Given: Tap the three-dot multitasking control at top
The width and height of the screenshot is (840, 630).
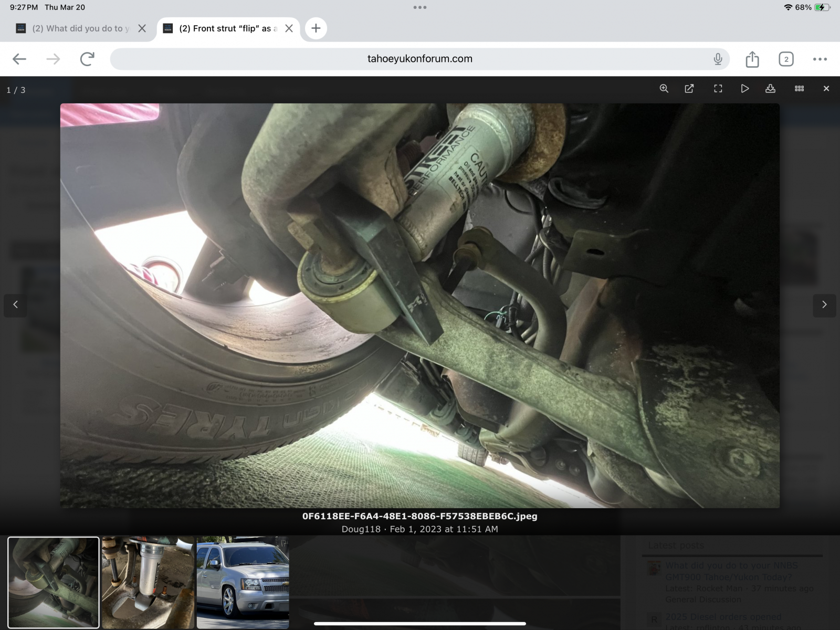Looking at the screenshot, I should click(419, 7).
